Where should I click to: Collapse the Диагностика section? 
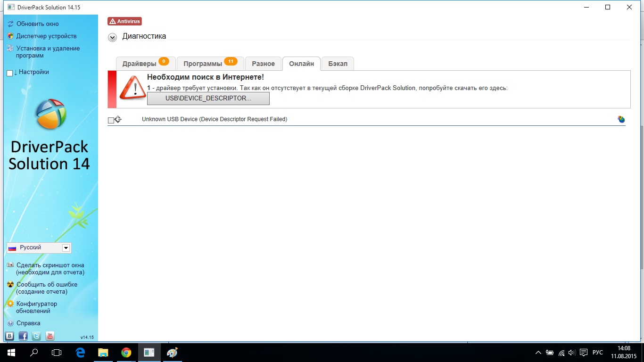point(112,37)
